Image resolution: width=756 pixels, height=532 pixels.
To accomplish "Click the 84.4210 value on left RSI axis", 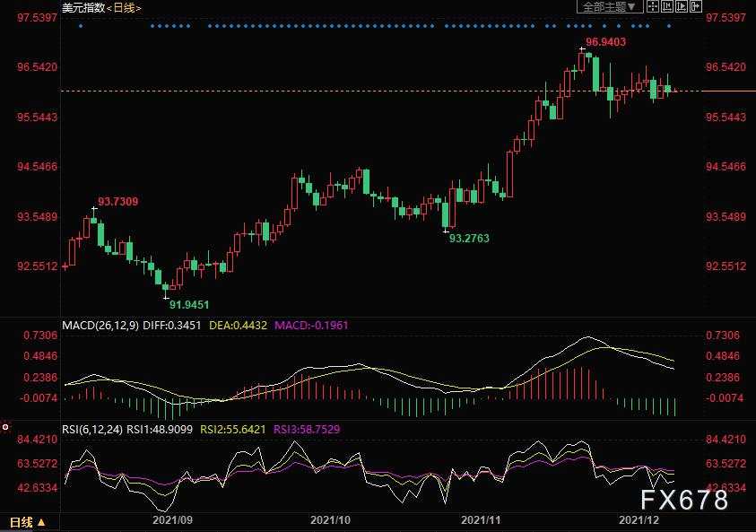I will point(38,440).
